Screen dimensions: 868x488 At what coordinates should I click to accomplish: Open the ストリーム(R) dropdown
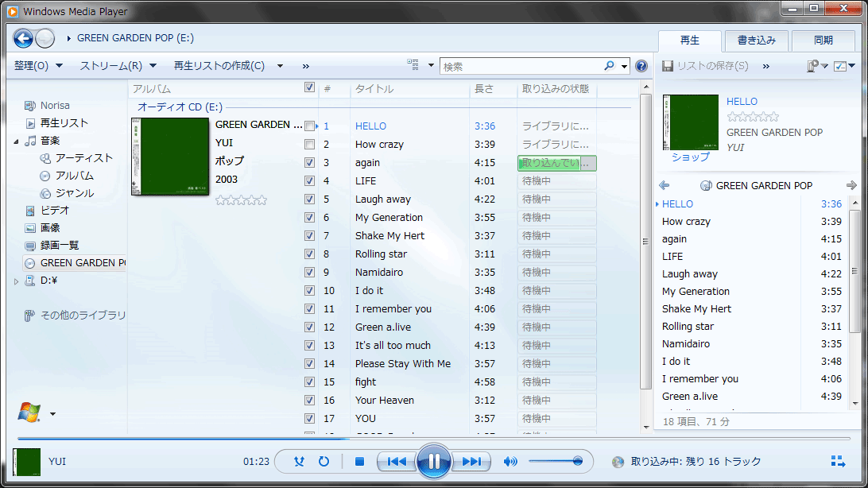click(x=118, y=66)
